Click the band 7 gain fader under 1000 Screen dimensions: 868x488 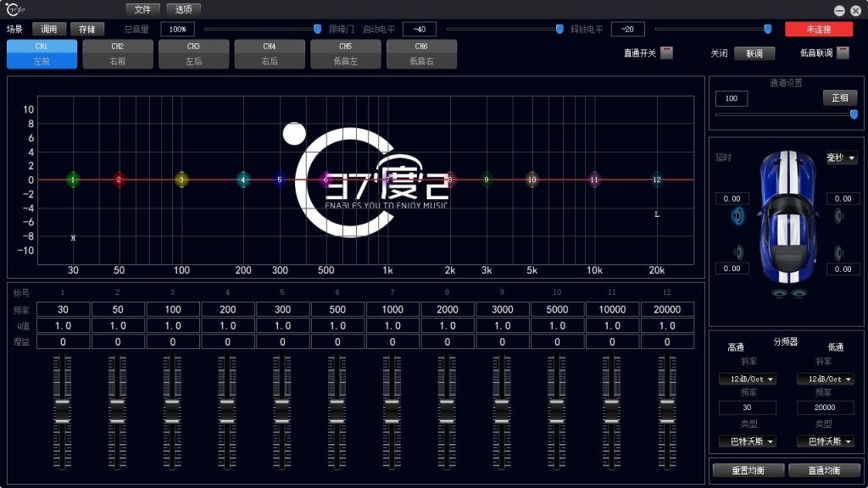point(392,411)
